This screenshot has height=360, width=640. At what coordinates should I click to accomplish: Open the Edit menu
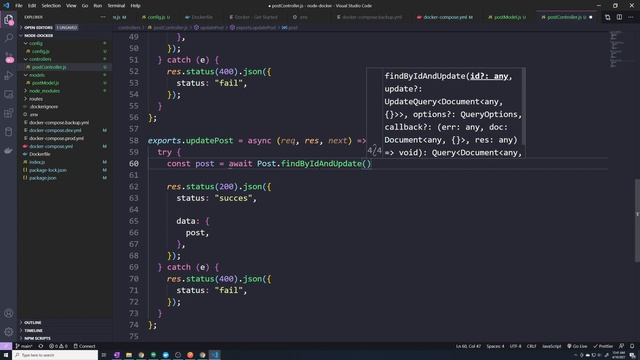[x=32, y=6]
